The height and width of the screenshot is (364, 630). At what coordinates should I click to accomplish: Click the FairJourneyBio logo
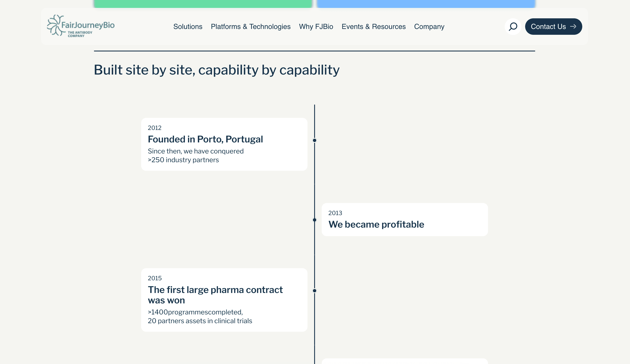coord(80,26)
